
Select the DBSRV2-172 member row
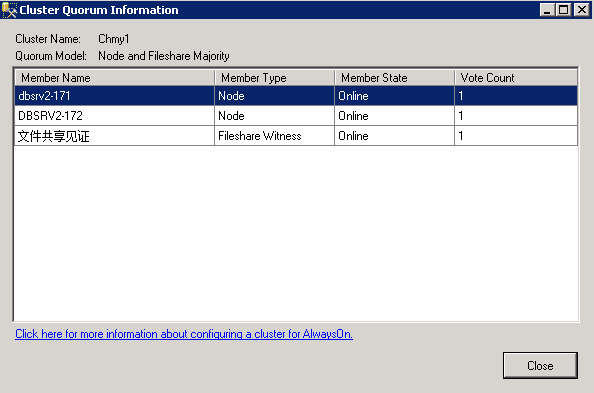[x=296, y=116]
